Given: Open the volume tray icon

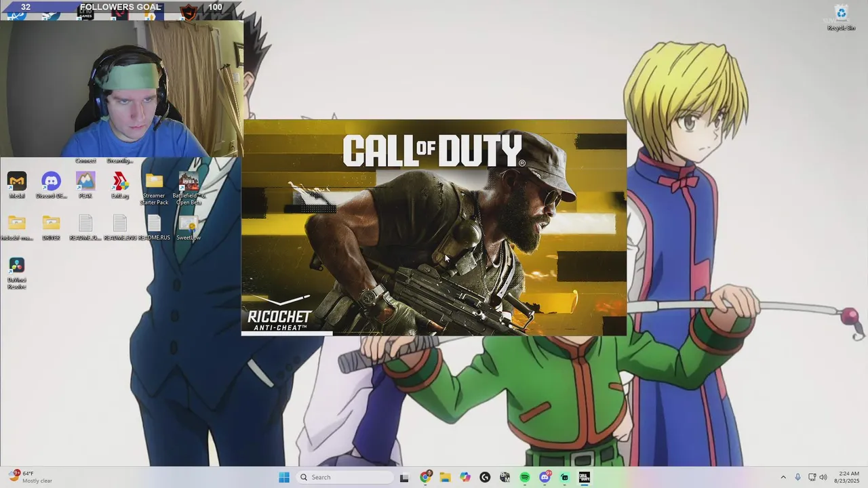Looking at the screenshot, I should point(823,477).
